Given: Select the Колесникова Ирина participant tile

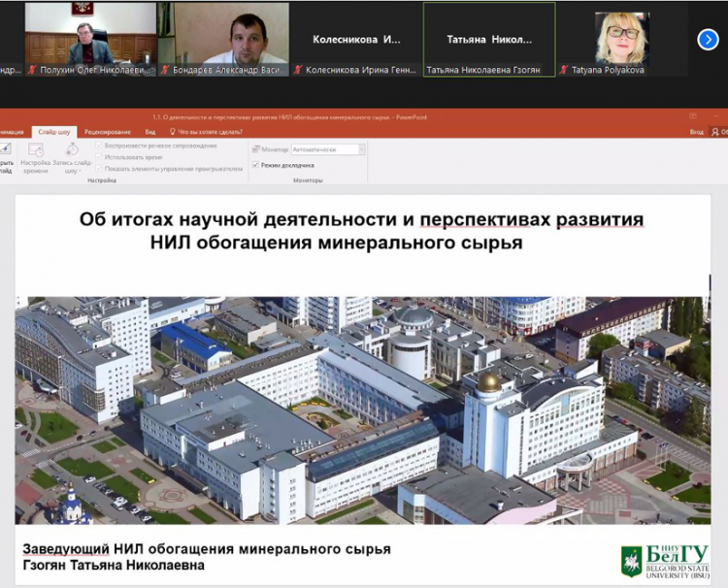Looking at the screenshot, I should coord(356,40).
